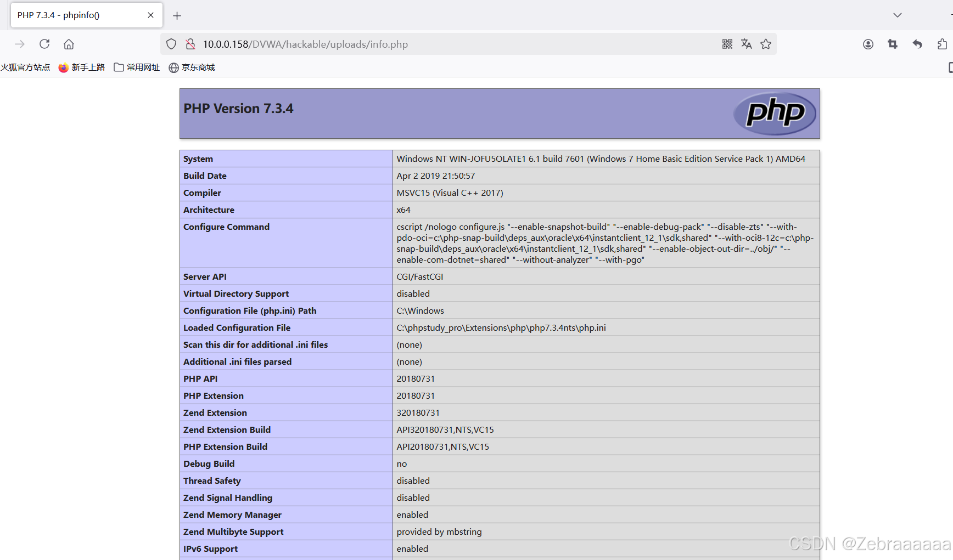This screenshot has width=953, height=560.
Task: Click the Zend Memory Manager label
Action: 232,515
